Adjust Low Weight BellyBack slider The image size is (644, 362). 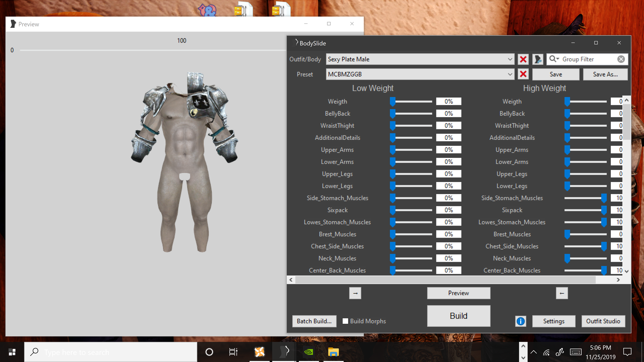[411, 114]
